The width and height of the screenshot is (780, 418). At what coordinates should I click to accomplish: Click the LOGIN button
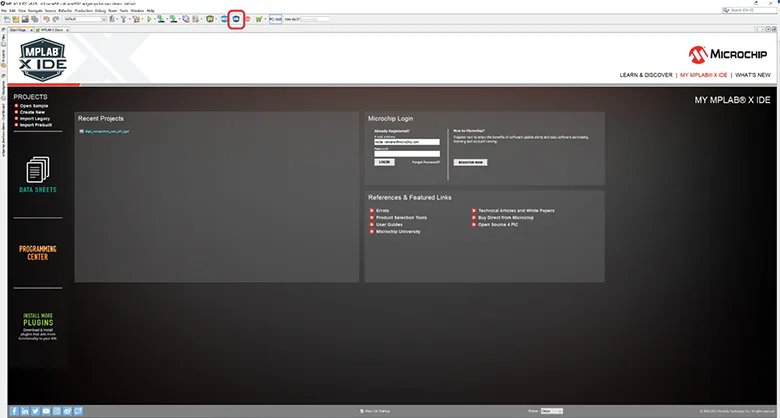(x=385, y=162)
